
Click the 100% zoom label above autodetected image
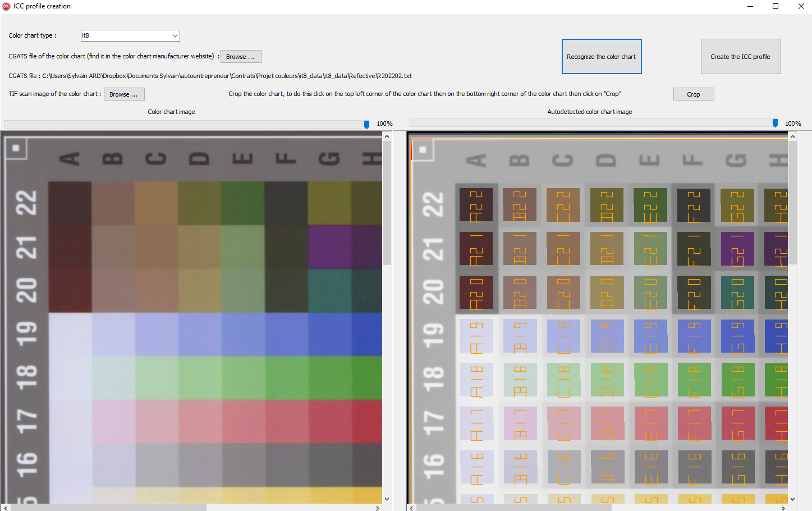(793, 124)
